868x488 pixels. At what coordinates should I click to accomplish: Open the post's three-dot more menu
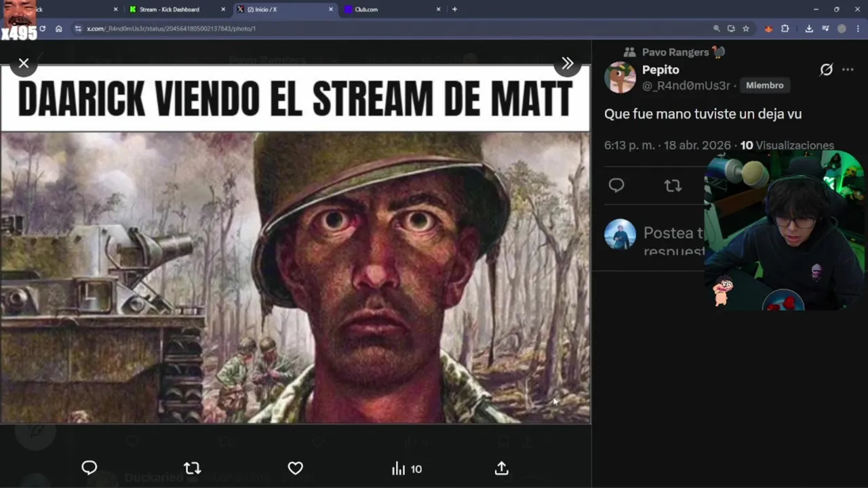pyautogui.click(x=848, y=70)
